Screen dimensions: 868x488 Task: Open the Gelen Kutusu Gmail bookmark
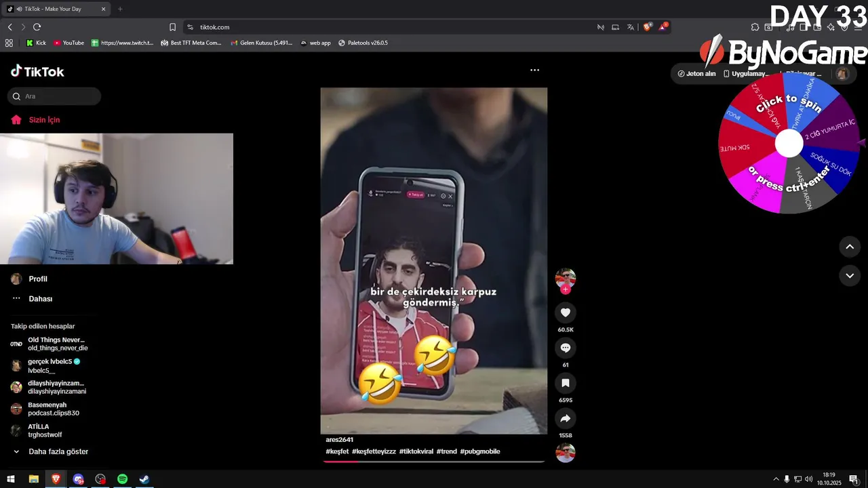[261, 43]
